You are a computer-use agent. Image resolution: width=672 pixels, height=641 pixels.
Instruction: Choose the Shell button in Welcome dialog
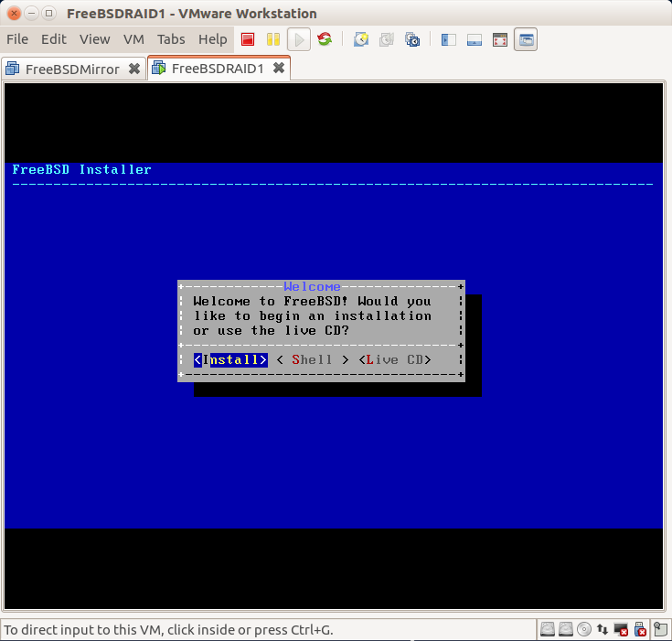point(312,359)
